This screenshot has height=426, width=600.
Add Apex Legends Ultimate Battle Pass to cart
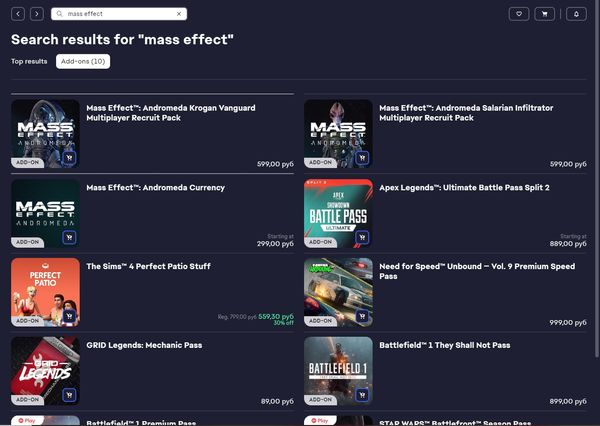362,238
